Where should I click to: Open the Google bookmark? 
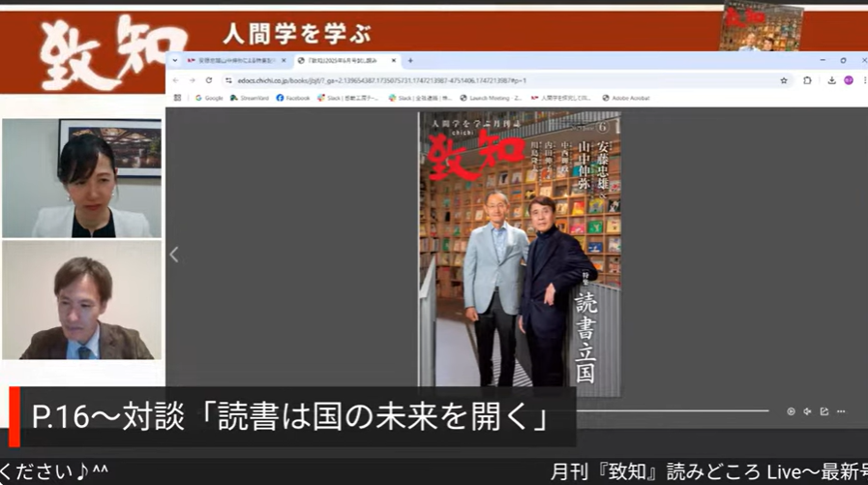pyautogui.click(x=209, y=98)
